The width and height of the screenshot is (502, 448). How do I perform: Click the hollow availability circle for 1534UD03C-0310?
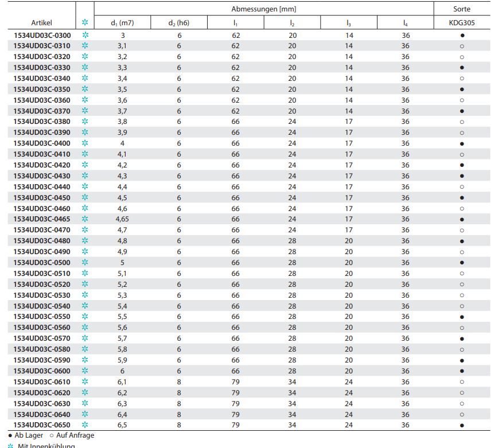pos(462,46)
